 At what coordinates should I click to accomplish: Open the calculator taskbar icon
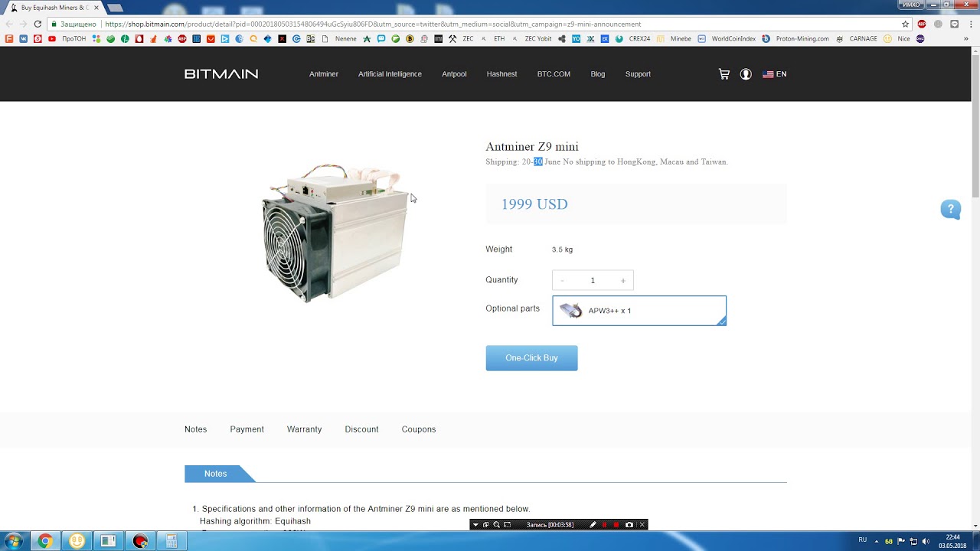click(171, 541)
